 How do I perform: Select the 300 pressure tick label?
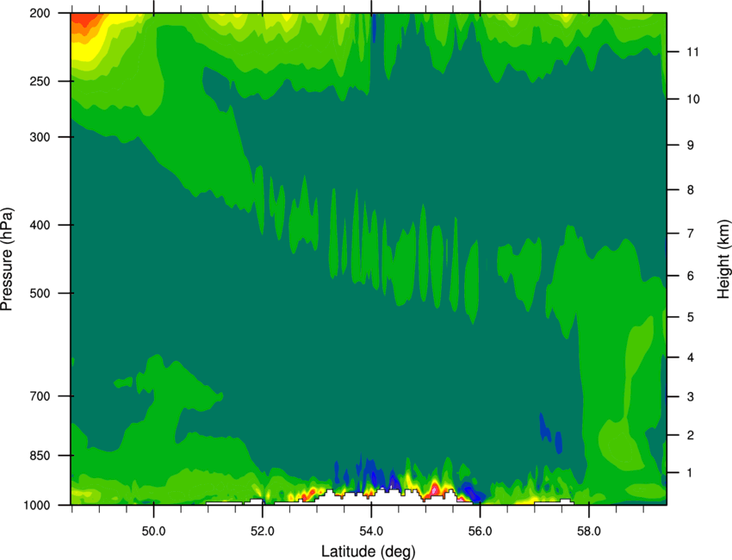coord(40,137)
